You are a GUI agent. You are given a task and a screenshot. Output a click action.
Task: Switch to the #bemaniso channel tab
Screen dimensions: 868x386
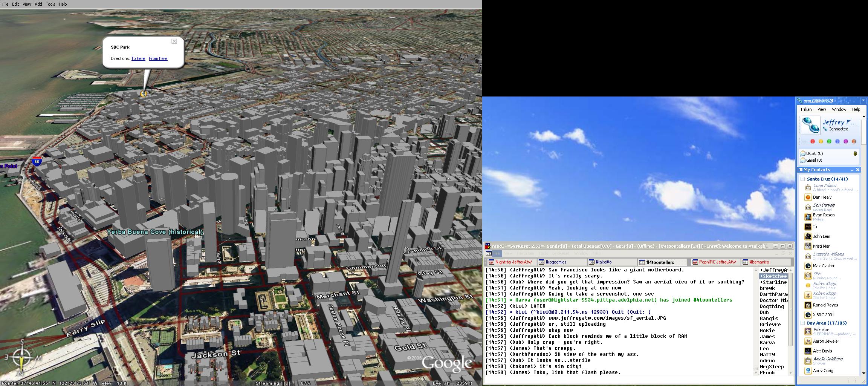click(x=766, y=262)
